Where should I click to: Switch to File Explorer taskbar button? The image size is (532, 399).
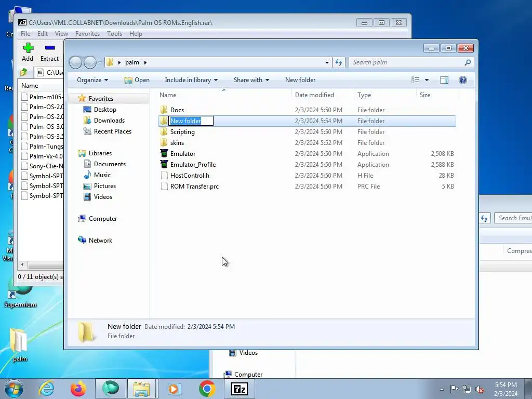click(142, 389)
